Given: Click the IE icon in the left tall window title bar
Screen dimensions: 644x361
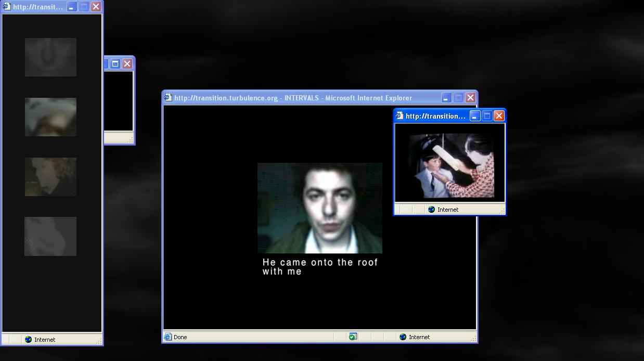Looking at the screenshot, I should tap(7, 7).
